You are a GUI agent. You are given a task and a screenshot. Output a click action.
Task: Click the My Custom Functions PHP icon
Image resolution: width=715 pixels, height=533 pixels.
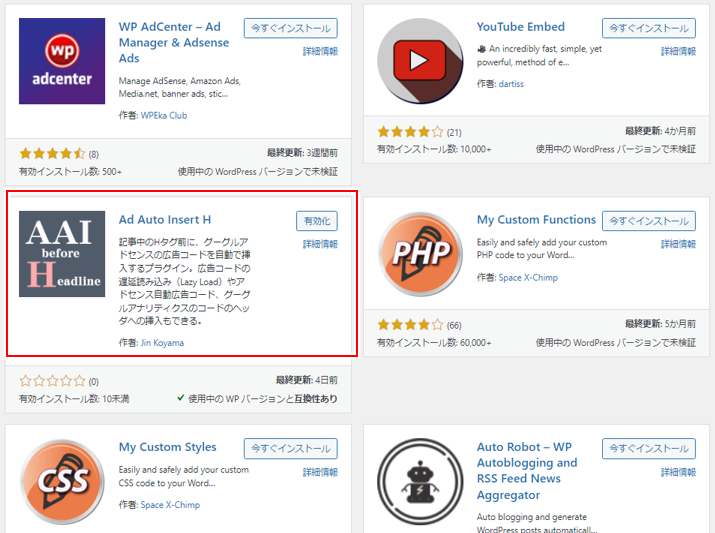click(420, 254)
